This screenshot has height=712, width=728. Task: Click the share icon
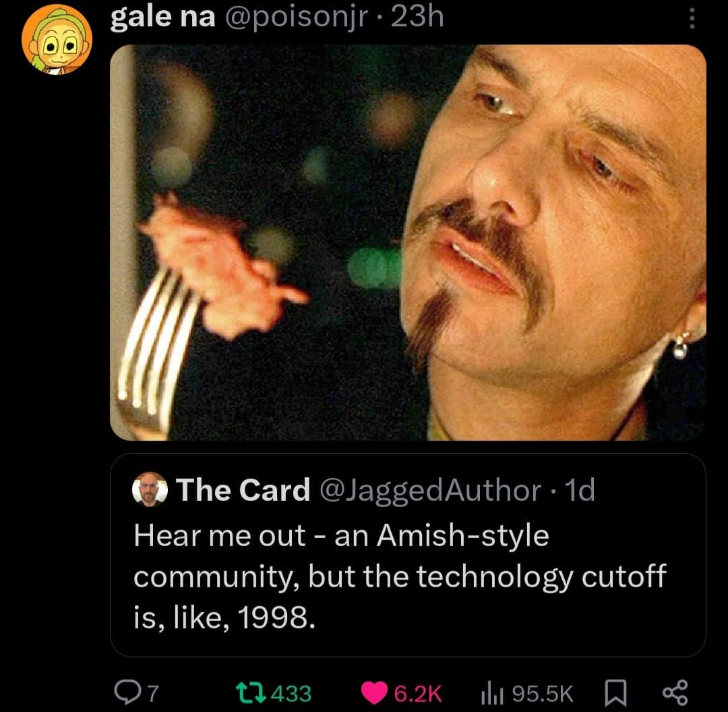(674, 693)
